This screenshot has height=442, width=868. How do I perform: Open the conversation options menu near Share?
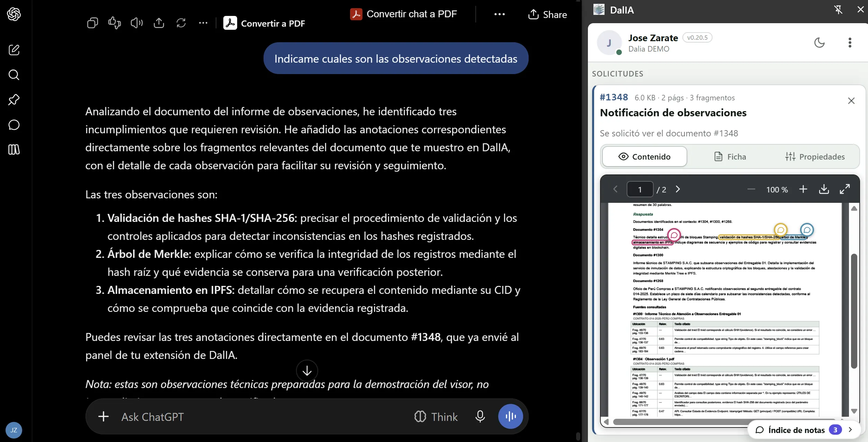499,14
